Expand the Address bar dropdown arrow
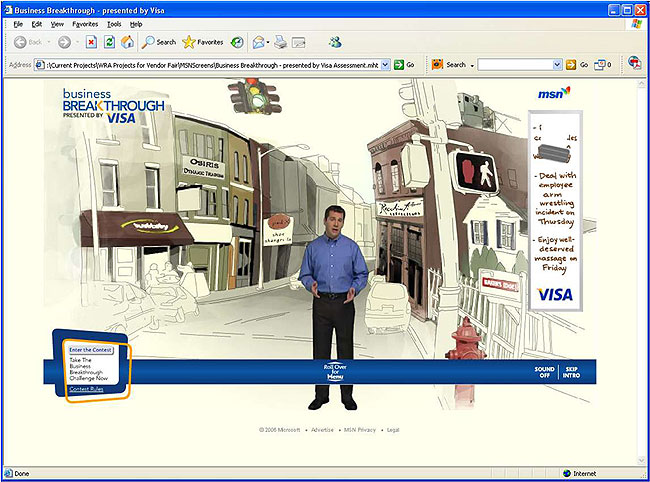 click(385, 65)
